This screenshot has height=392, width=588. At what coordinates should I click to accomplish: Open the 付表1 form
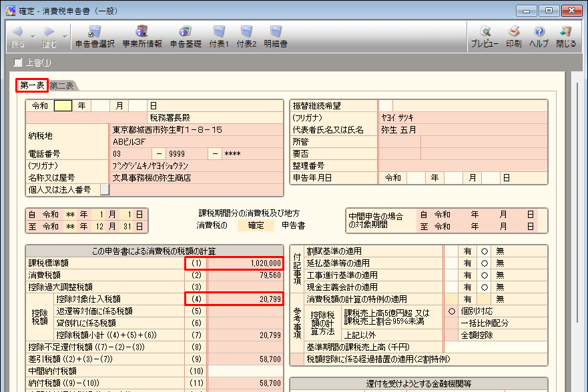218,37
